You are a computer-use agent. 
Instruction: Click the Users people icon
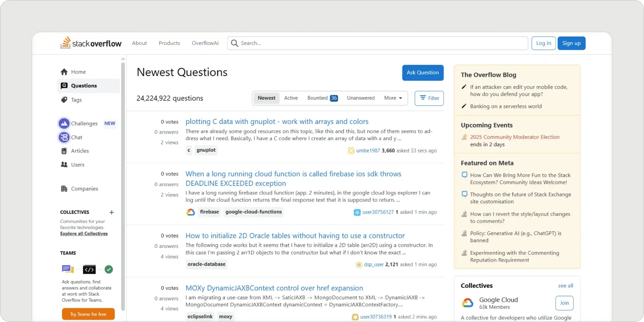(x=64, y=164)
